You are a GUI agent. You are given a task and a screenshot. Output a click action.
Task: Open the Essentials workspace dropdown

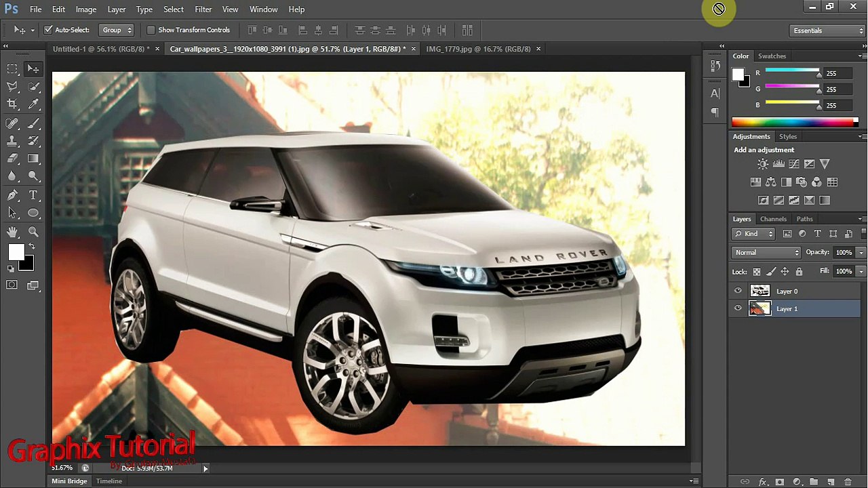[x=827, y=30]
